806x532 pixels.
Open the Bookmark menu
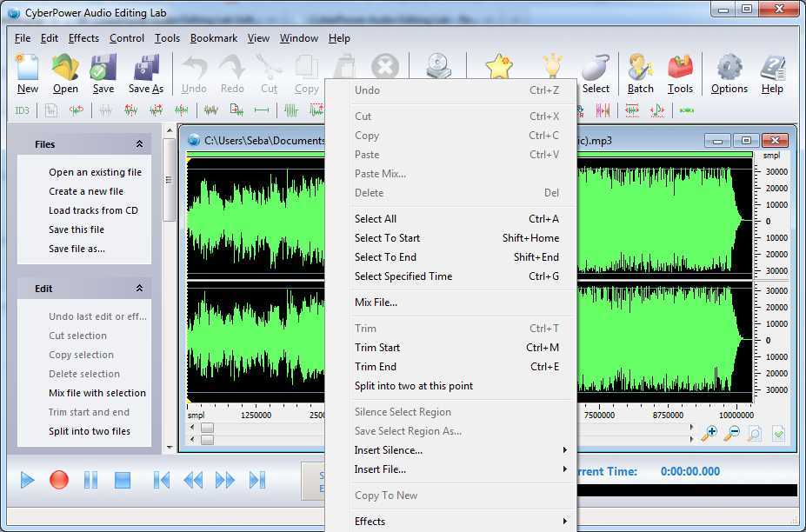point(213,37)
